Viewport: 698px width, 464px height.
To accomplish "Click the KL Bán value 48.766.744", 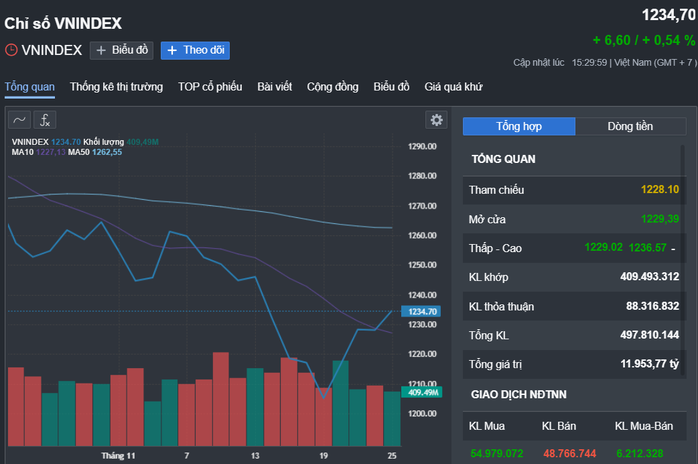I will [569, 454].
